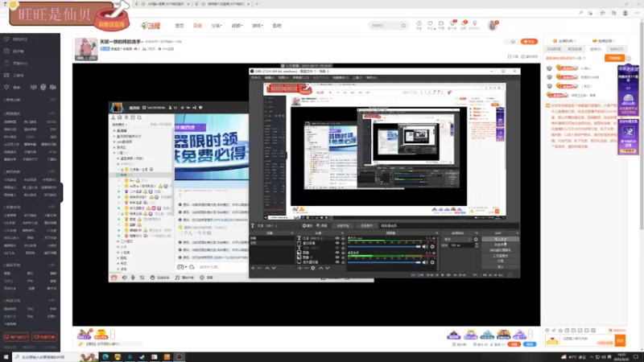Mute the second OBS mixer channel speaker
Image resolution: width=644 pixels, height=362 pixels.
[425, 262]
